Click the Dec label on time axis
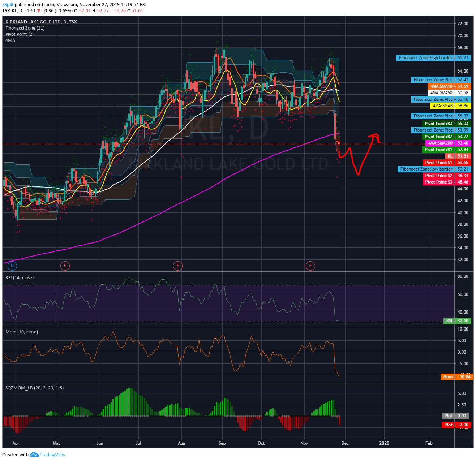Image resolution: width=476 pixels, height=461 pixels. pos(345,443)
